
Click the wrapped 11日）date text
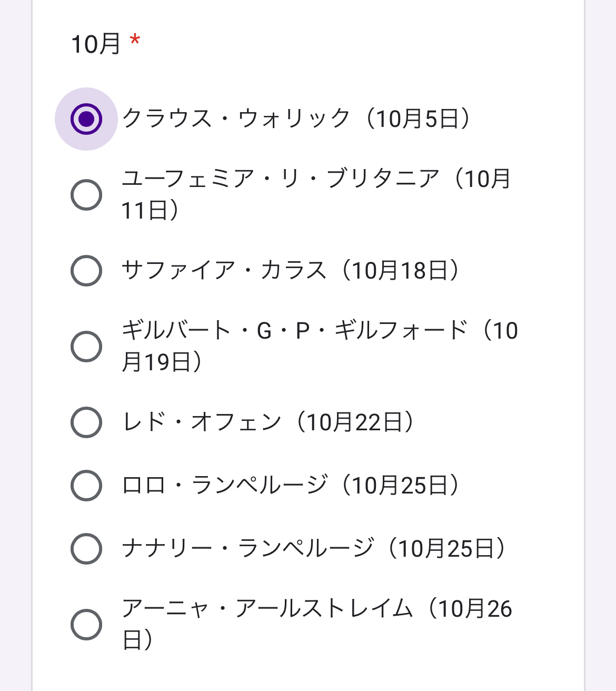pyautogui.click(x=151, y=211)
